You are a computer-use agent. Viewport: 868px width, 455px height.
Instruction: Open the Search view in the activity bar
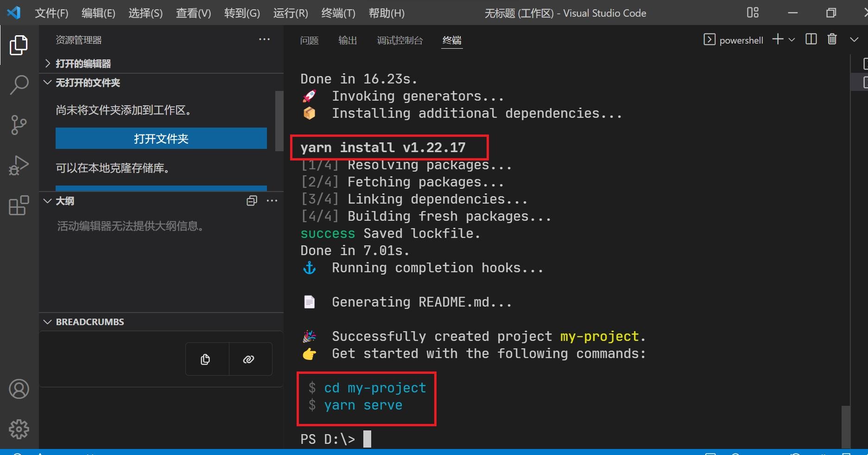click(x=19, y=84)
